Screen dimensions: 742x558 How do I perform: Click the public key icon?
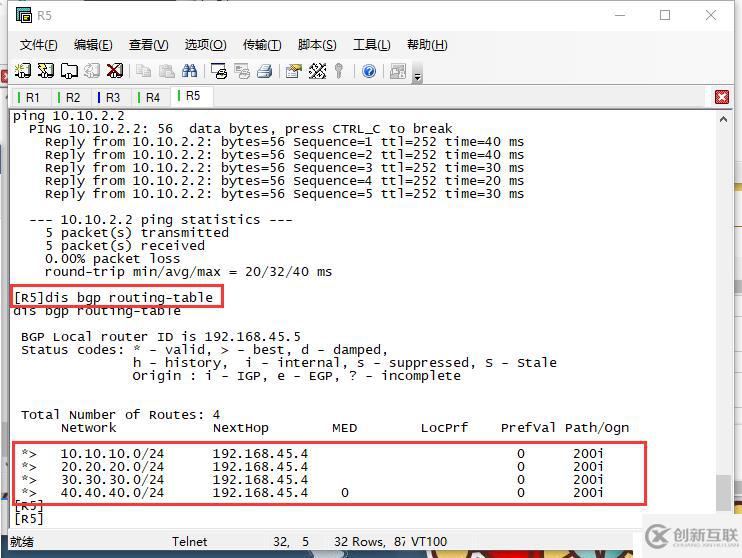338,71
